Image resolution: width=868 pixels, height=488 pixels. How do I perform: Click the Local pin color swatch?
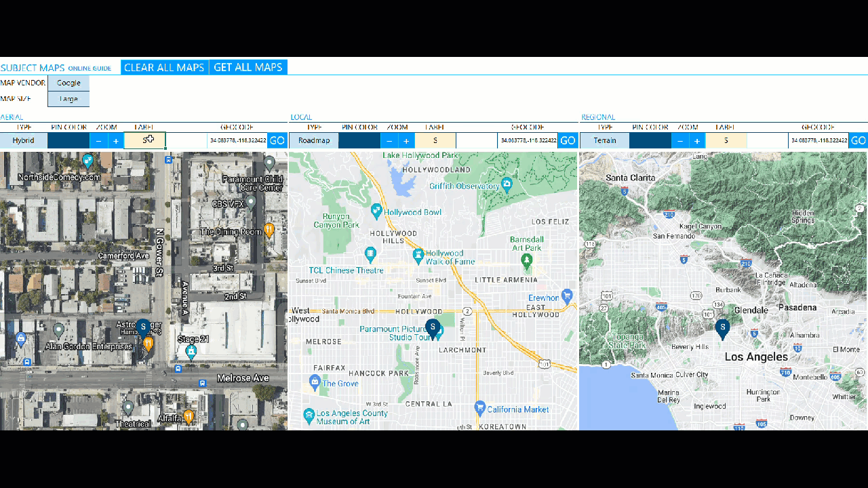coord(359,140)
